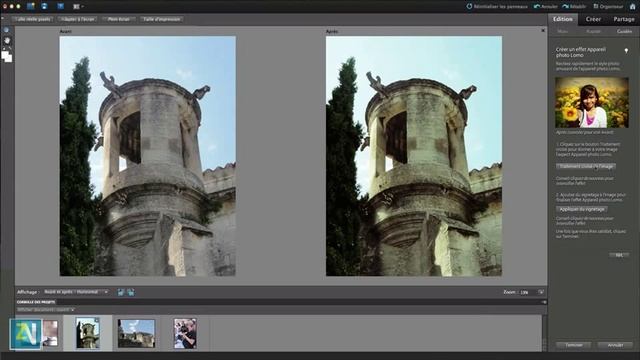The height and width of the screenshot is (360, 640).
Task: Click the lightbulb tip icon
Action: tap(626, 51)
